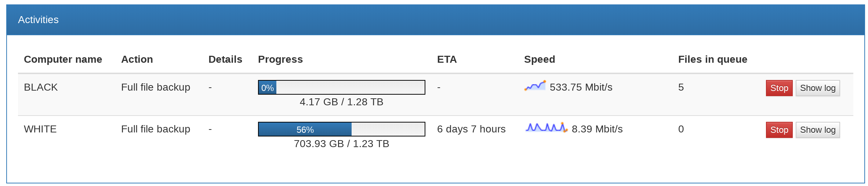Click the 533.75 Mbit/s speed value
868x186 pixels.
coord(581,87)
